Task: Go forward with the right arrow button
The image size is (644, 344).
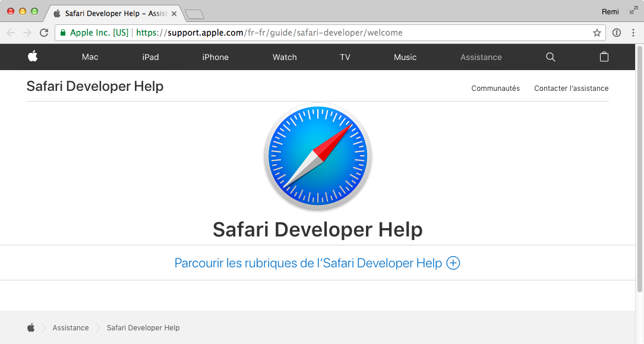Action: (27, 33)
